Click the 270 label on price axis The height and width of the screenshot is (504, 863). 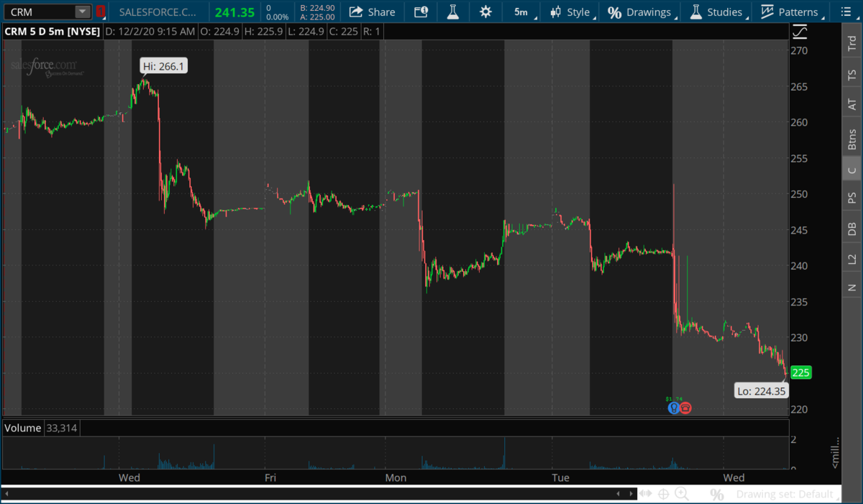[800, 50]
